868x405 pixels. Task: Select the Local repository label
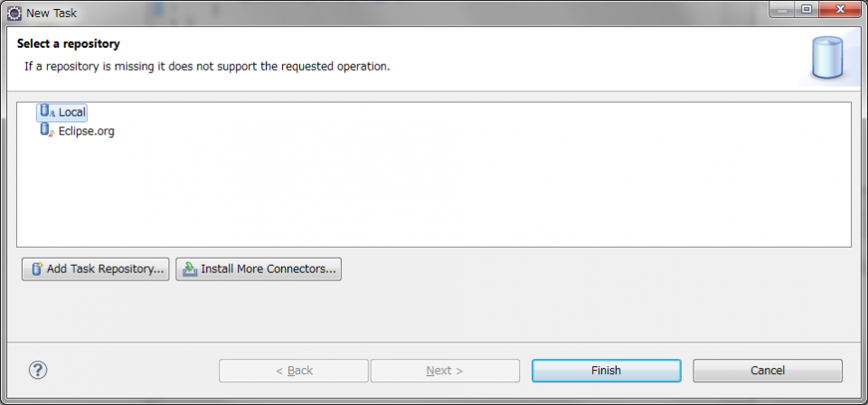tap(72, 112)
